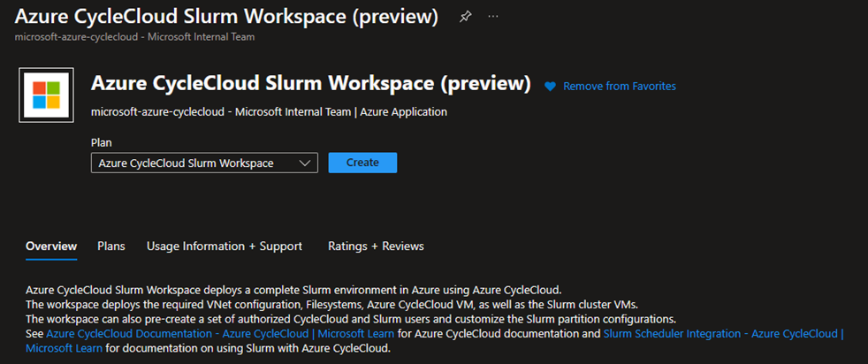
Task: Remove from Favorites link
Action: point(620,87)
